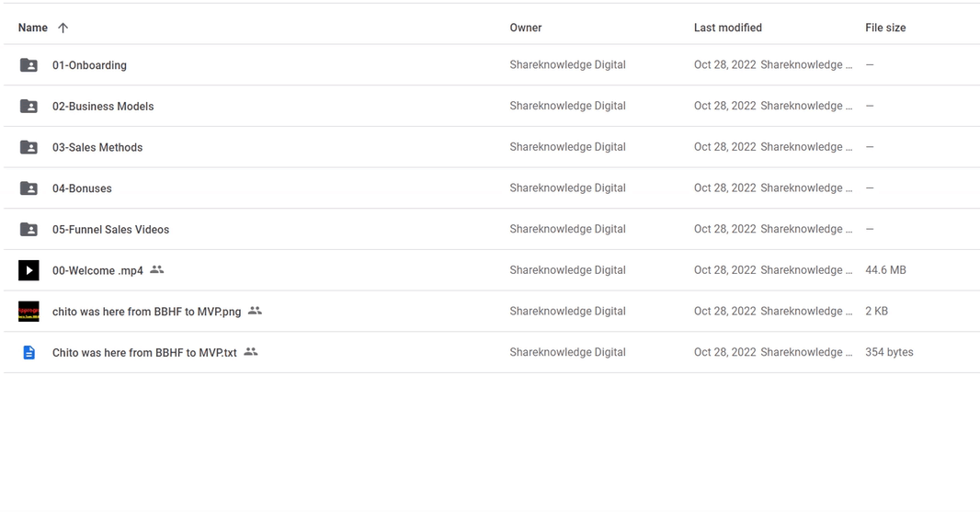The image size is (980, 512).
Task: Select Chito was here from BBHF to MVP.txt
Action: (x=144, y=353)
